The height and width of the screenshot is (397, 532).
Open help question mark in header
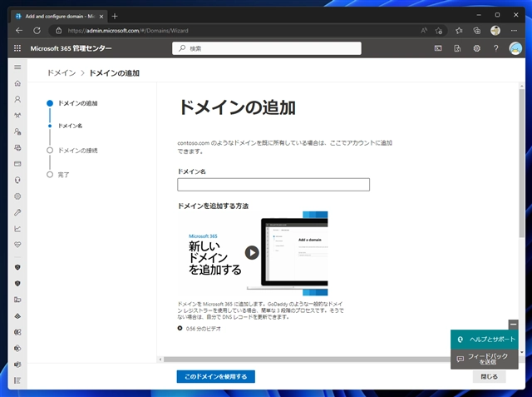click(496, 48)
